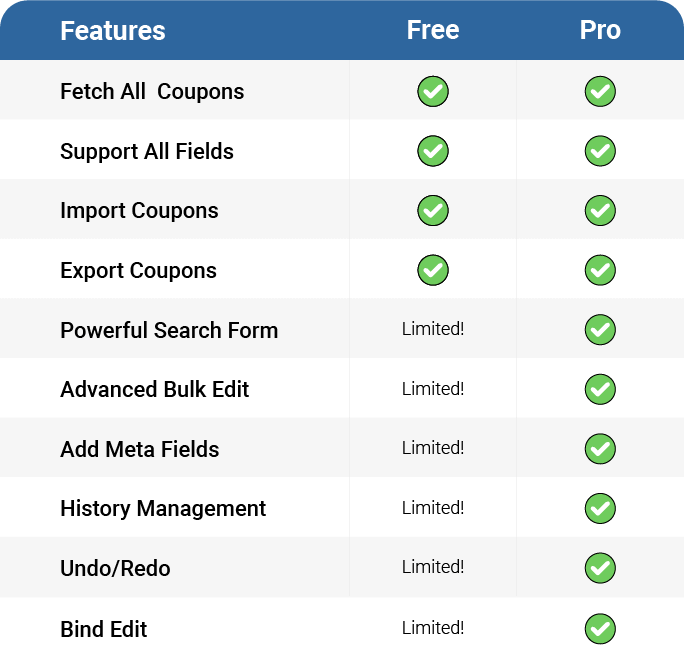Viewport: 684px width, 659px height.
Task: Click the Limited! label for Bind Edit
Action: point(433,628)
